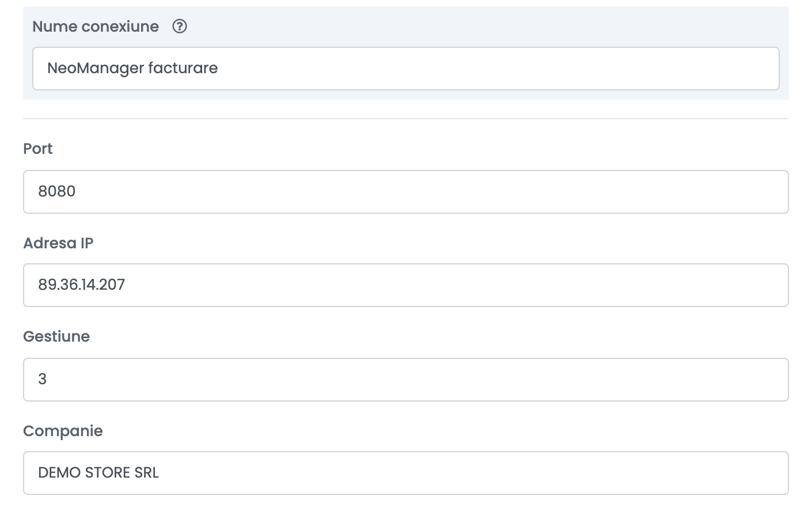The height and width of the screenshot is (507, 812).
Task: Focus the Nume conexiune input field
Action: pos(406,69)
